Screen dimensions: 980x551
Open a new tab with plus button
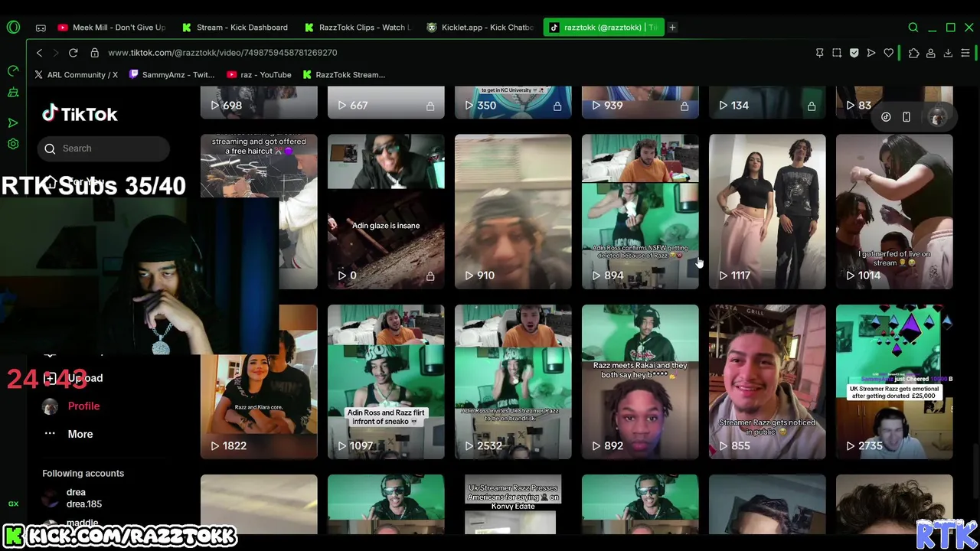[672, 28]
